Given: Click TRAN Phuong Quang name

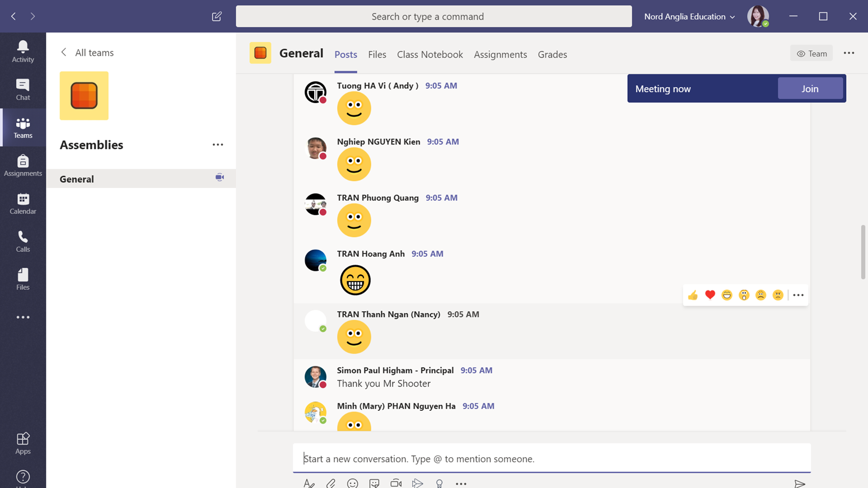Looking at the screenshot, I should (x=378, y=198).
